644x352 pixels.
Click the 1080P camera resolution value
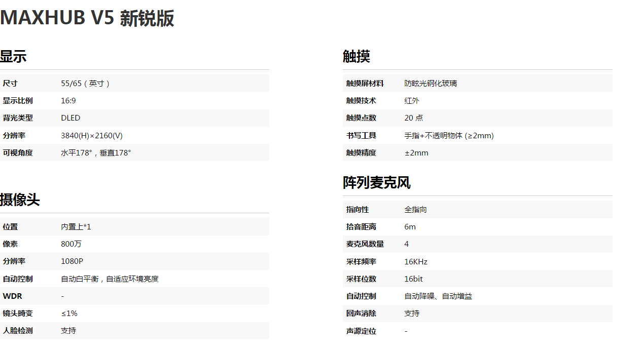click(x=72, y=261)
